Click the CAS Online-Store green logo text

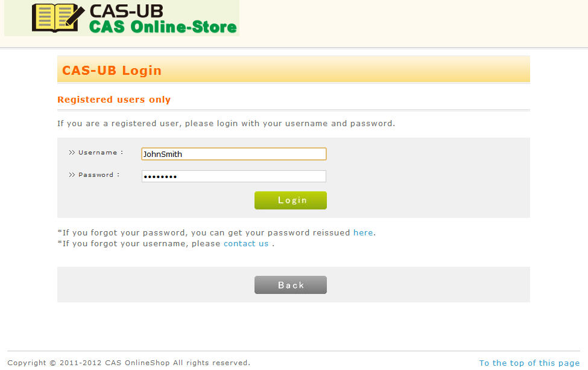click(x=163, y=27)
